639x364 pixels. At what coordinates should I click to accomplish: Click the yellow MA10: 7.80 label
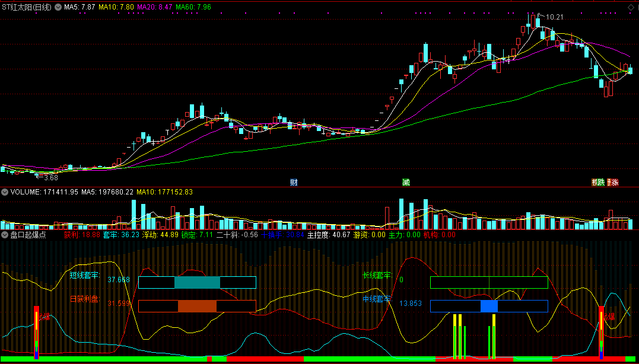coord(116,7)
